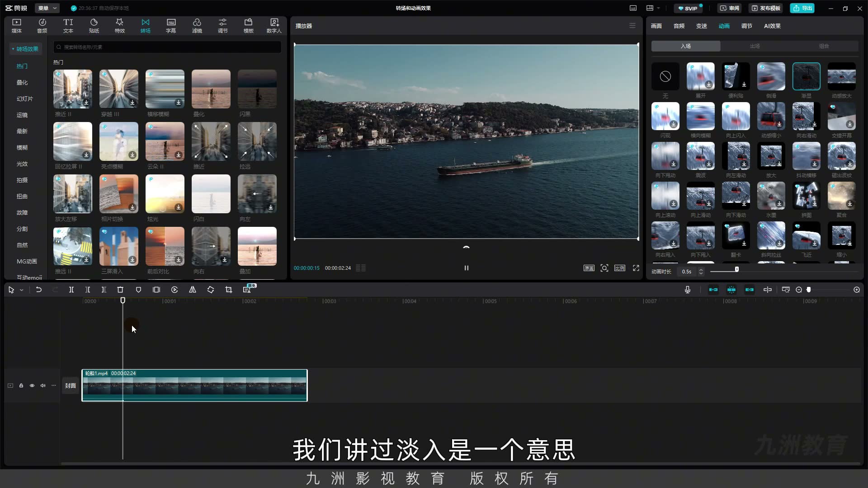Screen dimensions: 868x488
Task: Click fullscreen icon in player
Action: (x=636, y=268)
